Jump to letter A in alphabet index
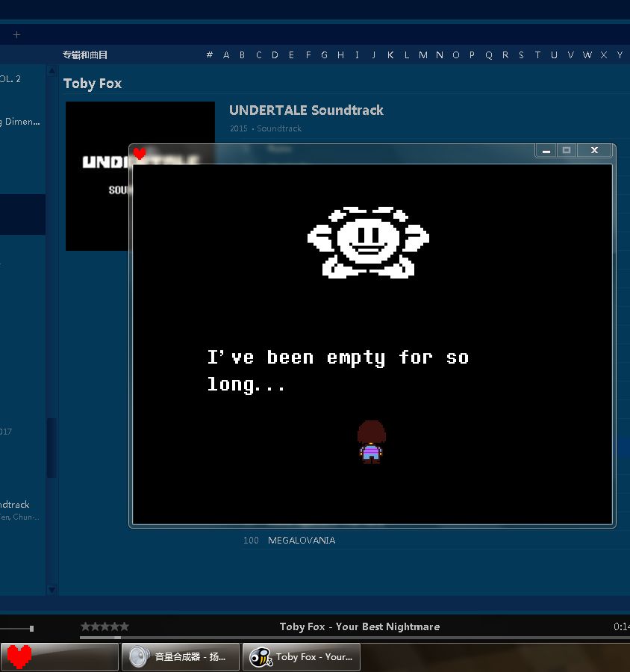The height and width of the screenshot is (672, 630). pyautogui.click(x=226, y=55)
